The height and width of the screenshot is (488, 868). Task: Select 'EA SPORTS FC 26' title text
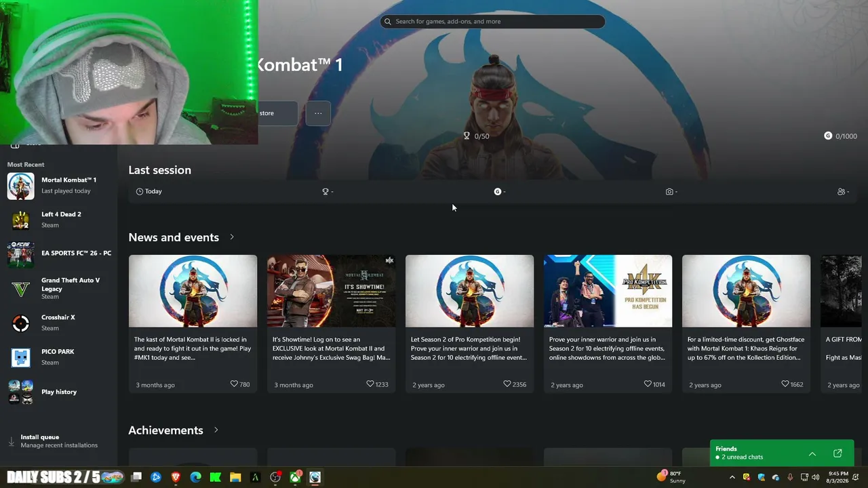point(76,253)
